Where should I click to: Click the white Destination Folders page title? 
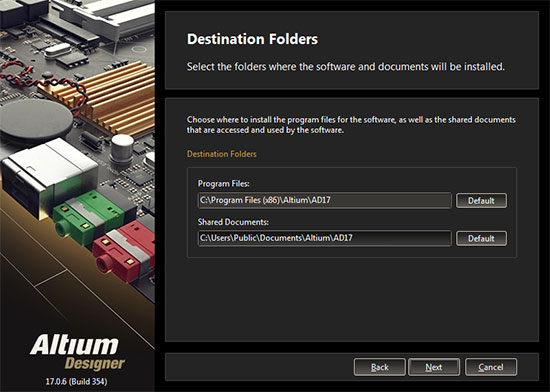[x=252, y=39]
